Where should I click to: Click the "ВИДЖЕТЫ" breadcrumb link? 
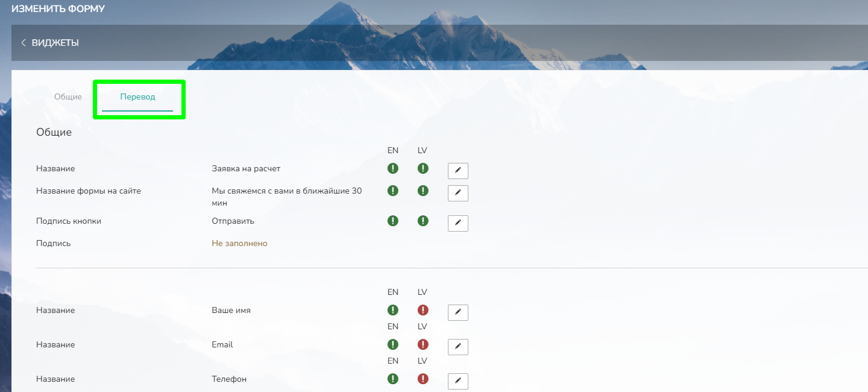point(55,43)
